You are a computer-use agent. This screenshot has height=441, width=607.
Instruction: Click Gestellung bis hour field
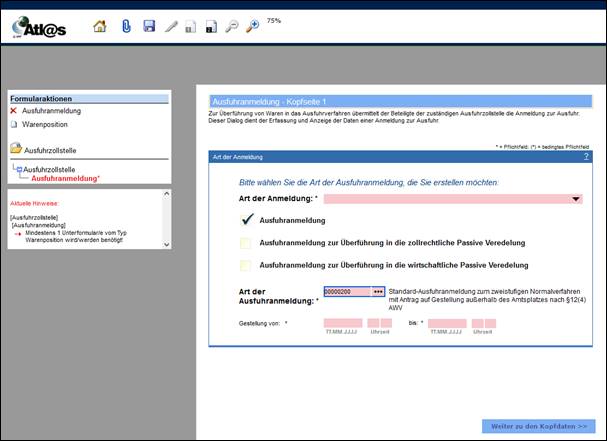478,323
